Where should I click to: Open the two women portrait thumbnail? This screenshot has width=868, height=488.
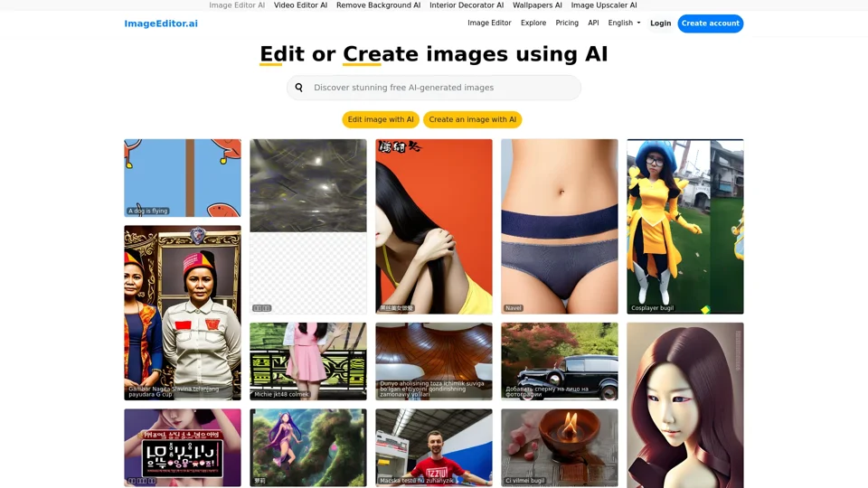[183, 313]
